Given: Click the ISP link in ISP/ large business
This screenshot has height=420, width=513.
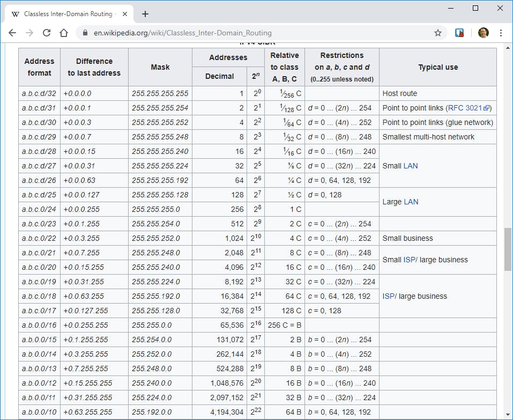Looking at the screenshot, I should [388, 296].
